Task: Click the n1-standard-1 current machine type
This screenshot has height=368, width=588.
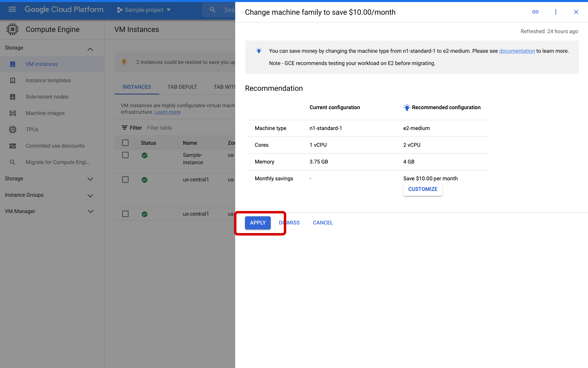Action: coord(326,128)
